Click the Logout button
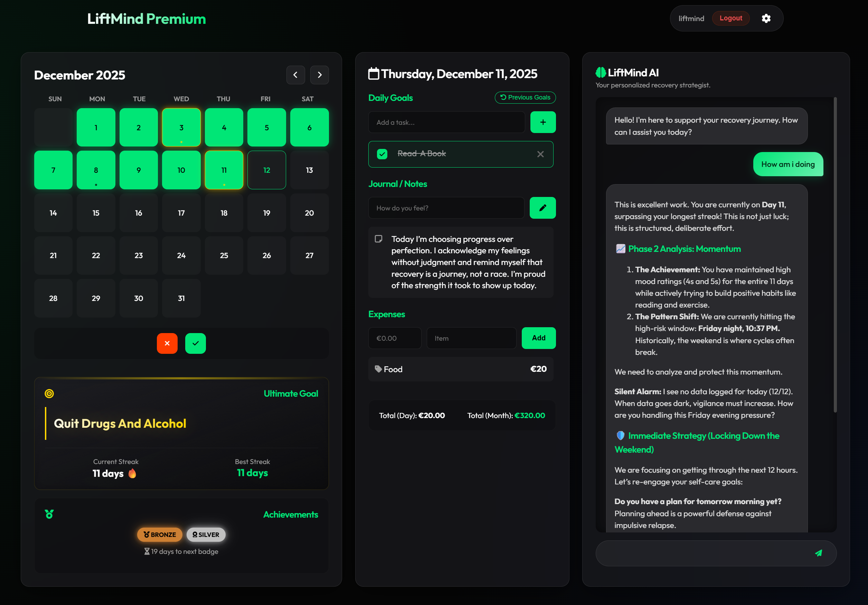 point(730,18)
